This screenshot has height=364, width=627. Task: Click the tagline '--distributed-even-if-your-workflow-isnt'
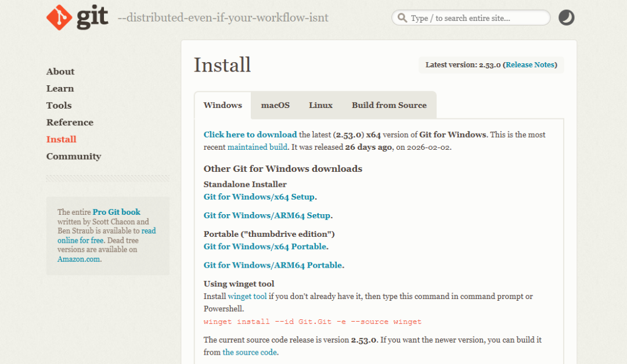(223, 17)
